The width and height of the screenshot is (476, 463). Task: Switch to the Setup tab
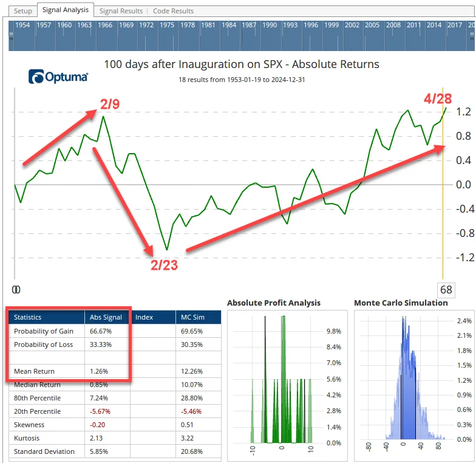[x=23, y=11]
